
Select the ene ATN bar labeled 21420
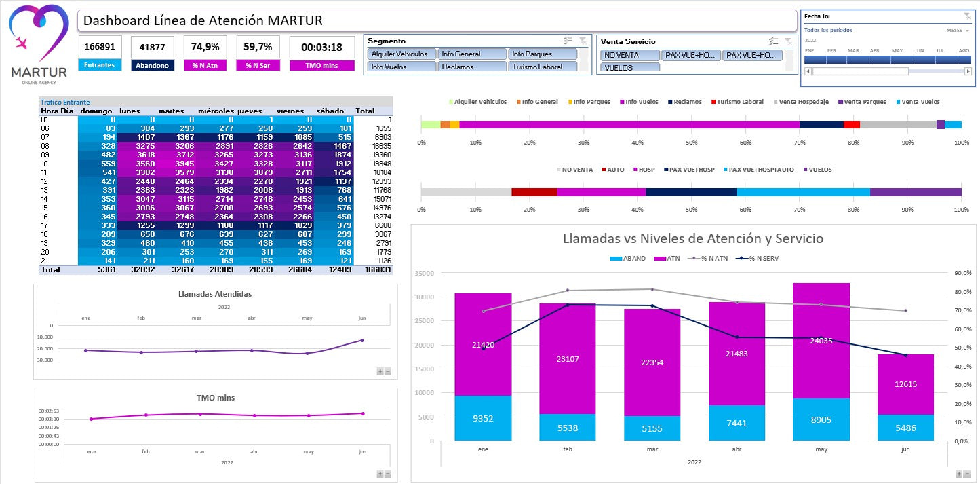point(483,344)
